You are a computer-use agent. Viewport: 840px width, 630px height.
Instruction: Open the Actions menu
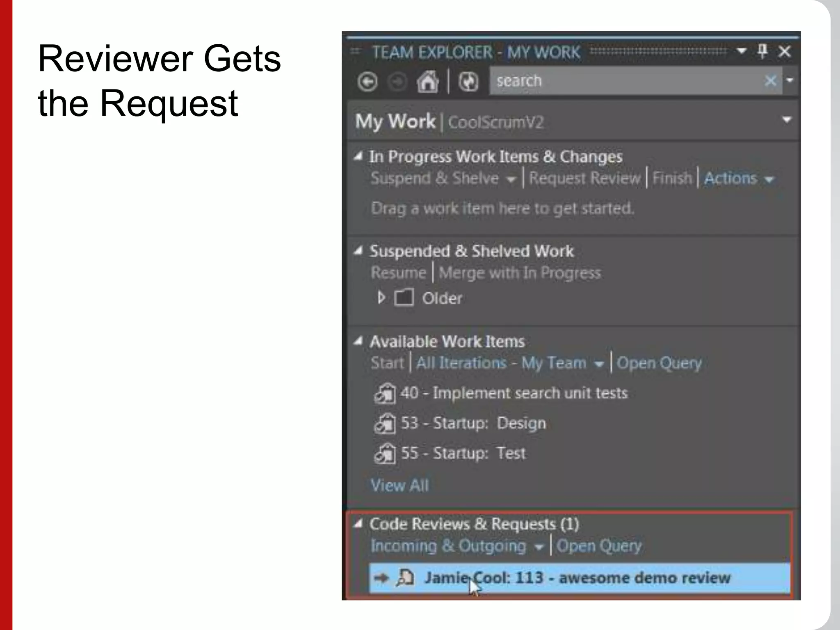pyautogui.click(x=739, y=178)
